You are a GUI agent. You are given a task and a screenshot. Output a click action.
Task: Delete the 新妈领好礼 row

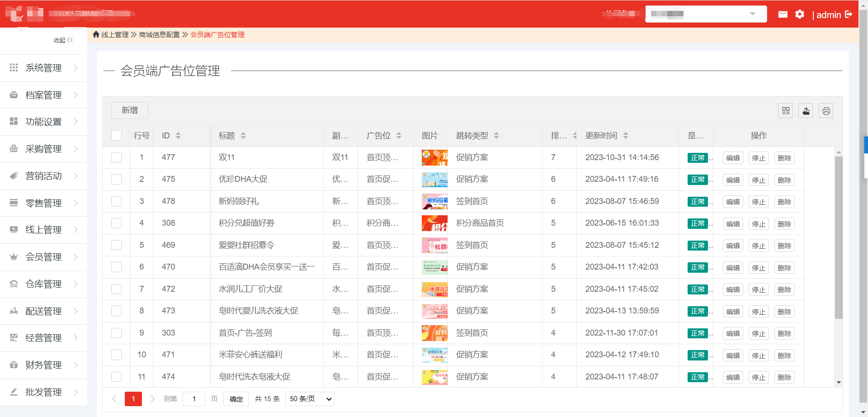tap(784, 202)
